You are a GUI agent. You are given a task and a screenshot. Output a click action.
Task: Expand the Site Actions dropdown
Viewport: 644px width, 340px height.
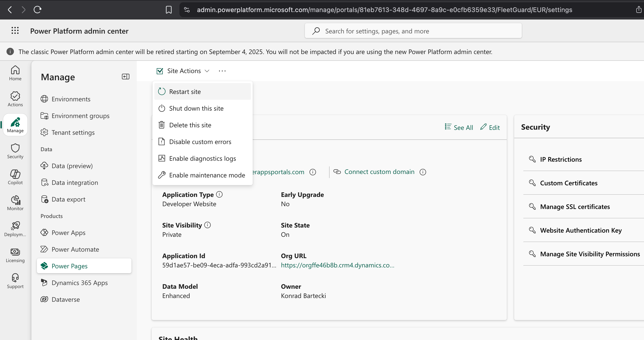183,71
